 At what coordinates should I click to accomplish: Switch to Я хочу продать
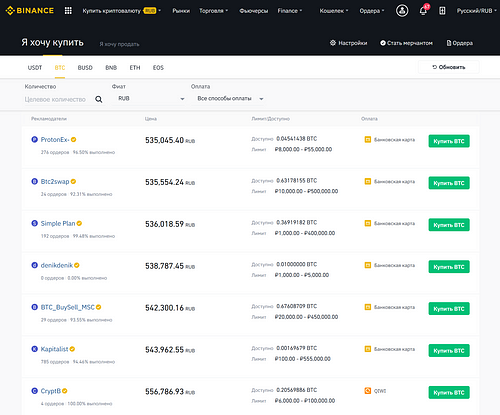(119, 44)
